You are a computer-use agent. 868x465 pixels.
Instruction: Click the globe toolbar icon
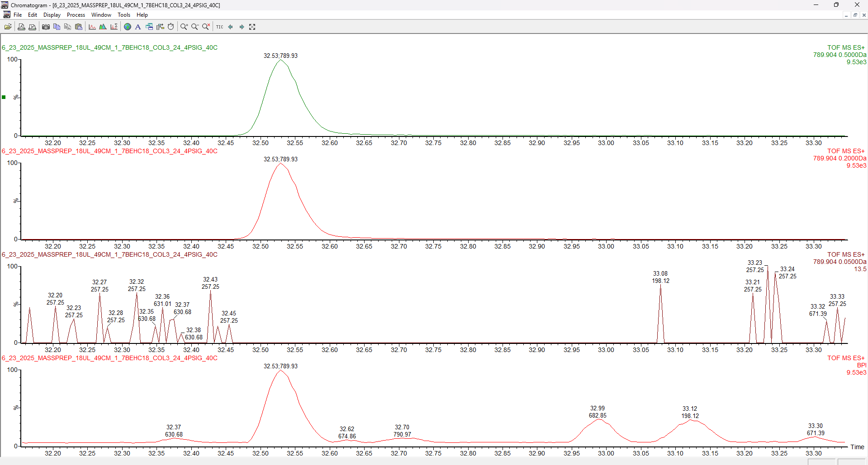click(128, 27)
